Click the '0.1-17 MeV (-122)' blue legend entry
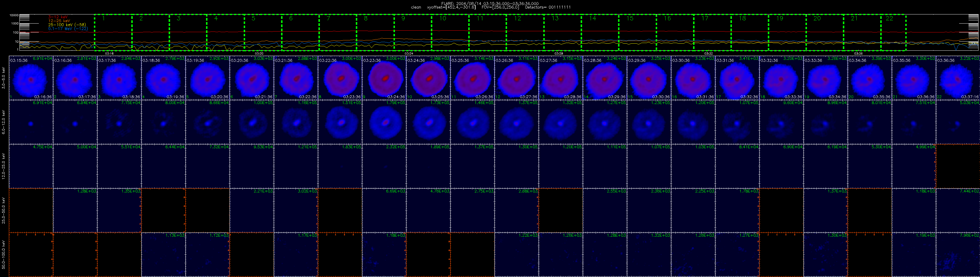This screenshot has height=277, width=980. point(68,29)
